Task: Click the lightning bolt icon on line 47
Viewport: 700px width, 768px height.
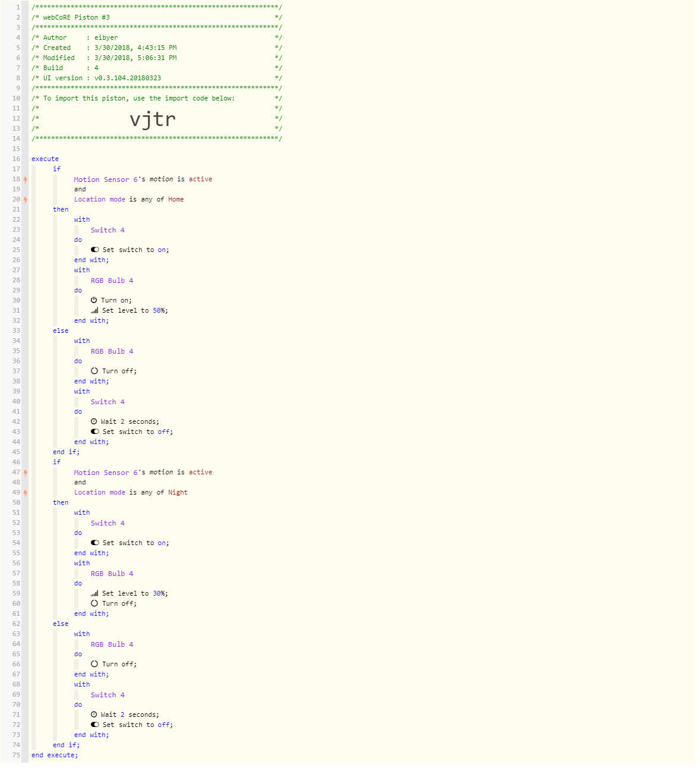Action: [x=26, y=473]
